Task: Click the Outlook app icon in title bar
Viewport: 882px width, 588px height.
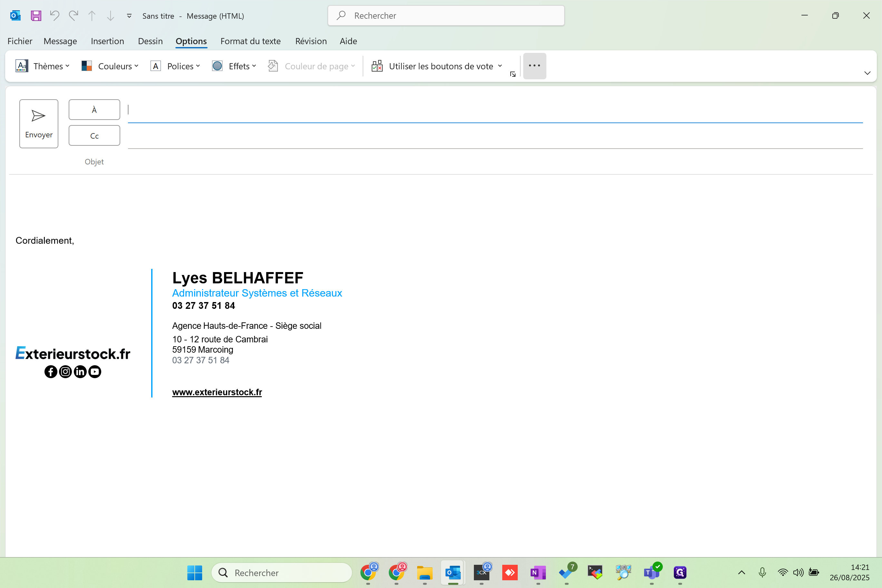Action: [x=15, y=16]
